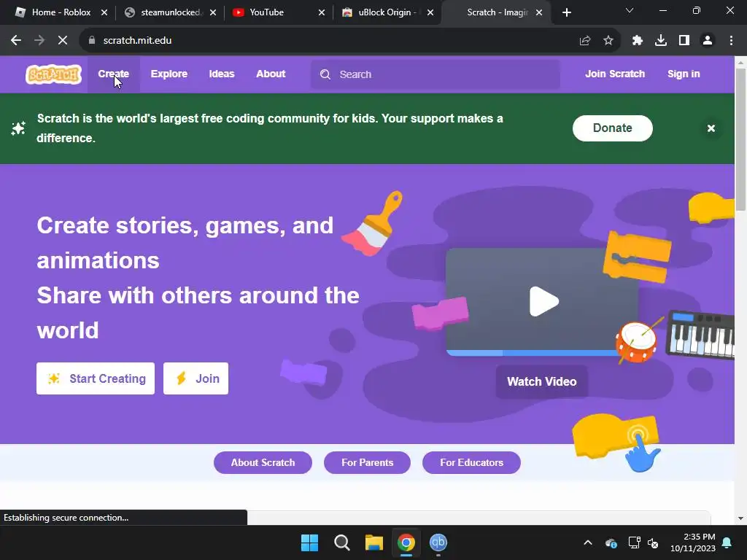
Task: Click the browser forward arrow
Action: coord(39,41)
